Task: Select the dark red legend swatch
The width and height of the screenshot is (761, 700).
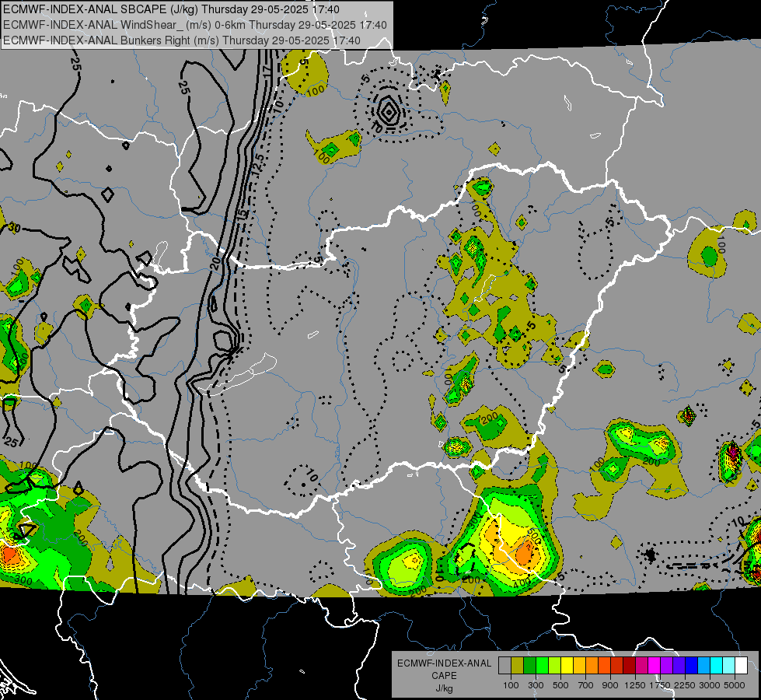Action: coord(629,665)
